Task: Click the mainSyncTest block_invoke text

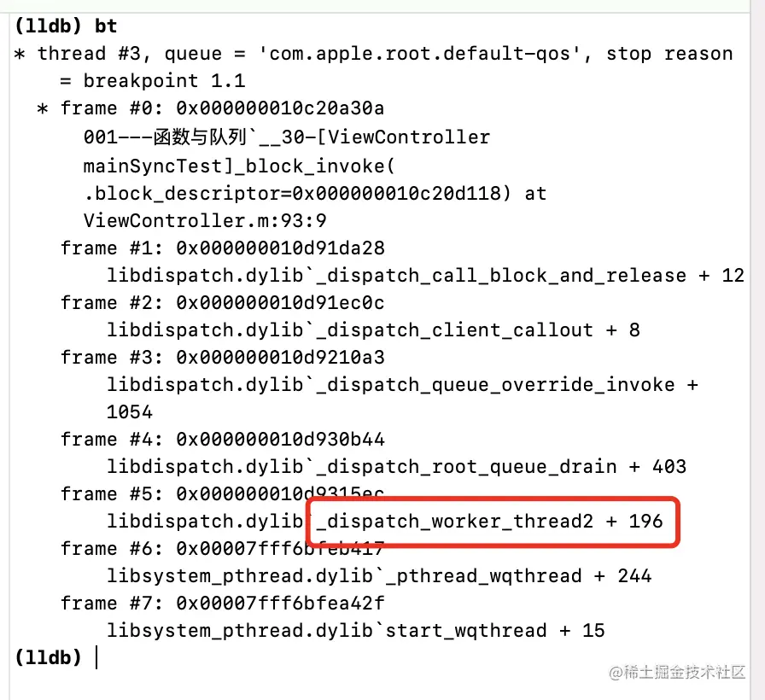Action: point(239,166)
